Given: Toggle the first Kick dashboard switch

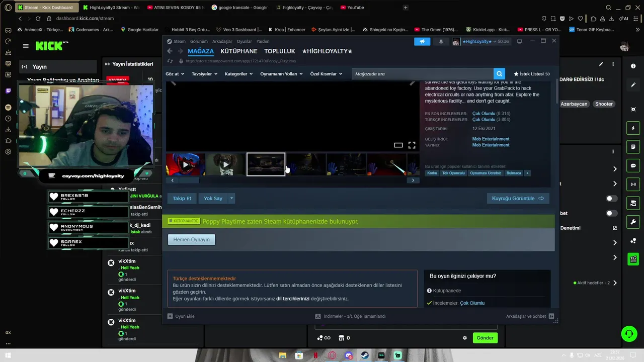Looking at the screenshot, I should pos(611,199).
